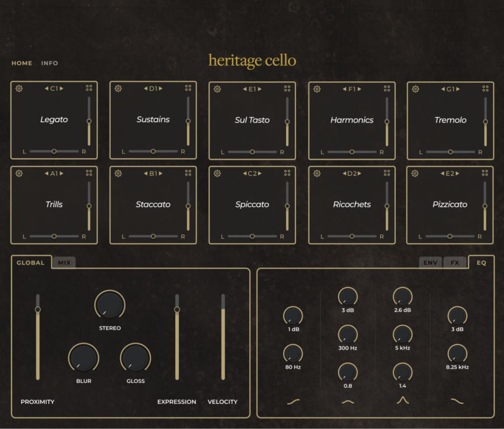
Task: Click the 8.25 kHz frequency knob
Action: click(x=457, y=353)
